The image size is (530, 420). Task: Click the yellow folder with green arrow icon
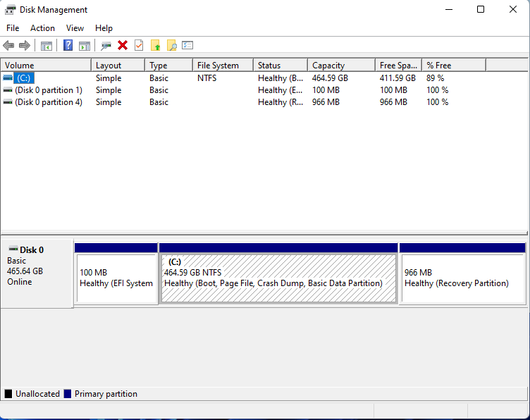(155, 45)
